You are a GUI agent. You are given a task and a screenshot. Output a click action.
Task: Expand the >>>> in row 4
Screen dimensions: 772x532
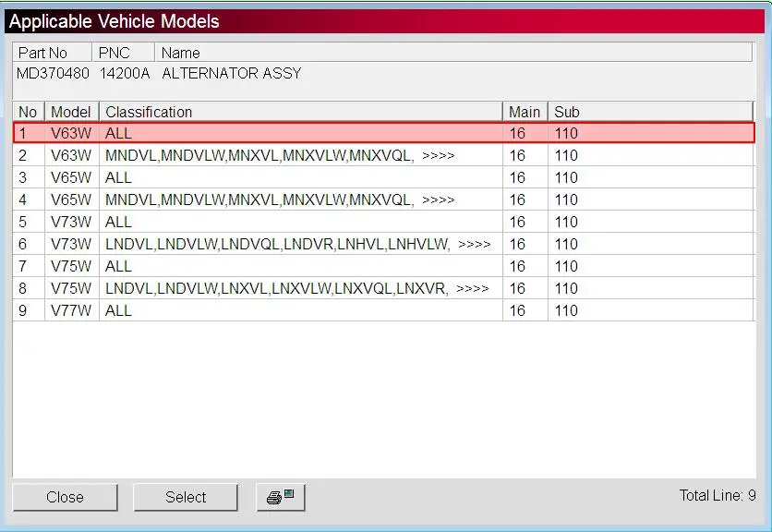(x=439, y=200)
